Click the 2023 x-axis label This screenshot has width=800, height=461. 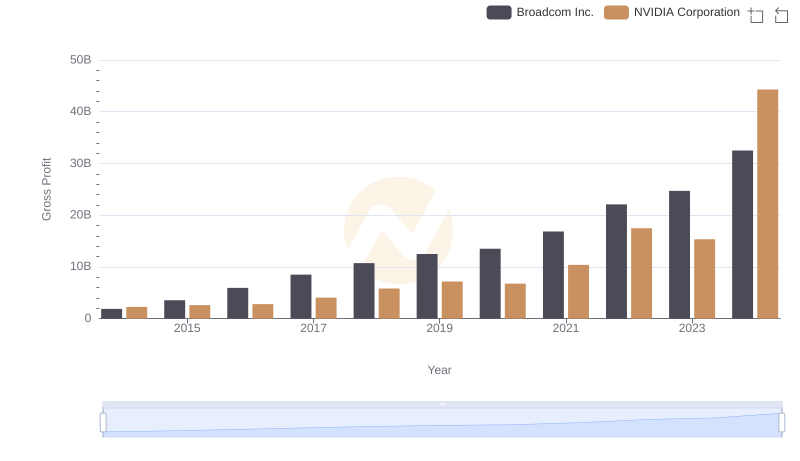point(692,328)
